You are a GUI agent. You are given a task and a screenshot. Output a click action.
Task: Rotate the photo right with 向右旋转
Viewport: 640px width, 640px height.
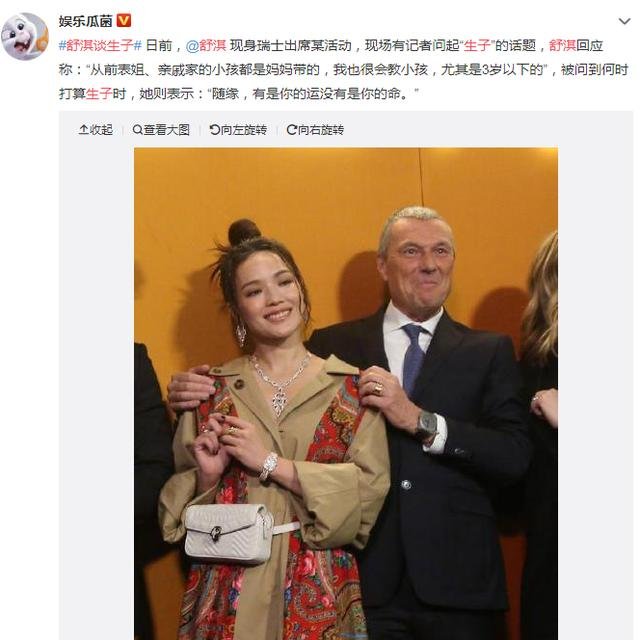point(315,130)
